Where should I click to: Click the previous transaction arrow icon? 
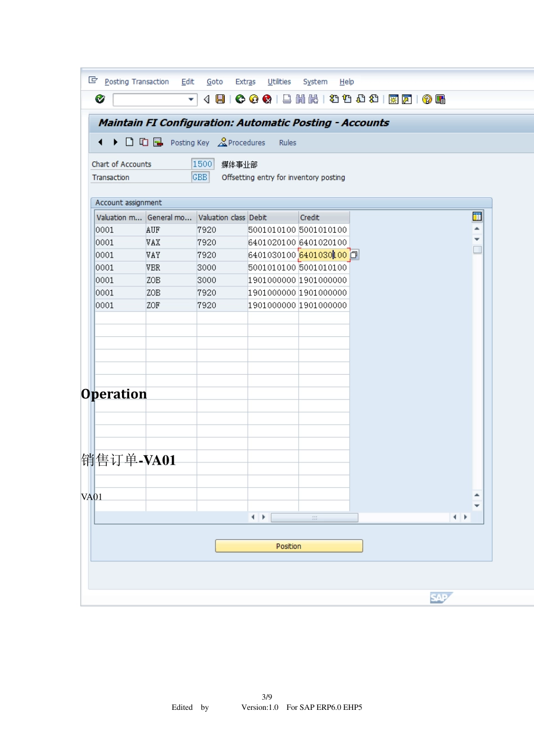tap(101, 142)
